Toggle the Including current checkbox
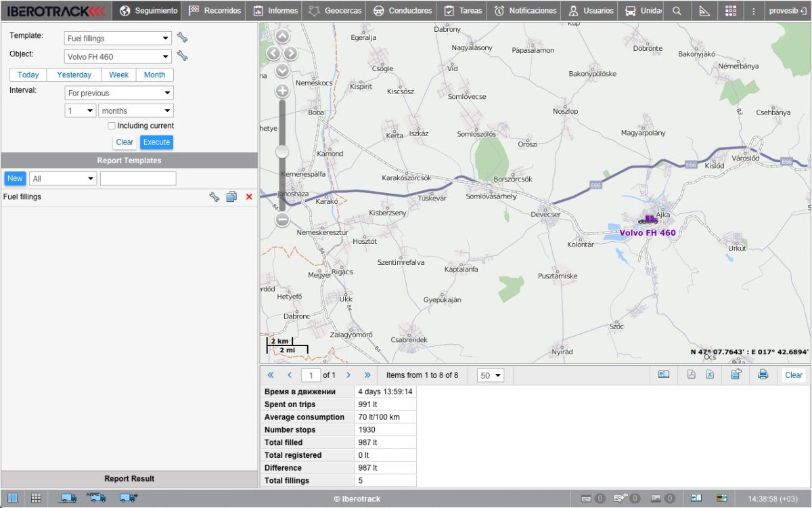812x508 pixels. click(112, 126)
